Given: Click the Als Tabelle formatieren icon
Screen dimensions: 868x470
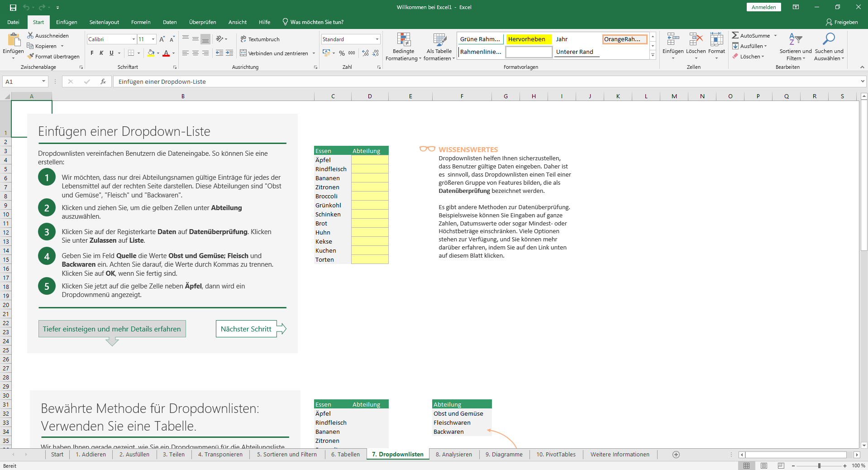Looking at the screenshot, I should (438, 47).
